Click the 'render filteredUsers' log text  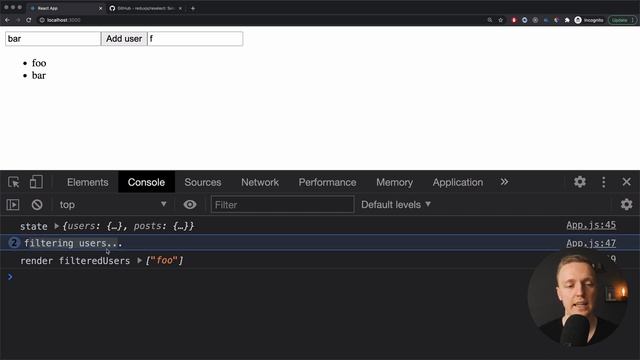pyautogui.click(x=75, y=260)
